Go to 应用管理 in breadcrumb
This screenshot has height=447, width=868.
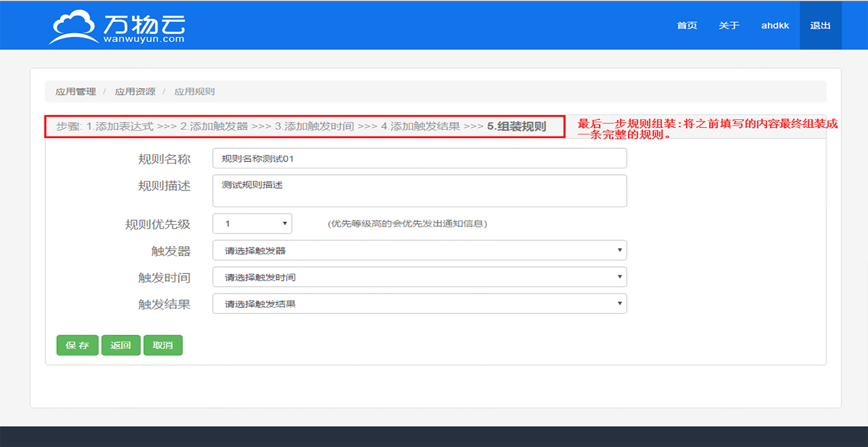pyautogui.click(x=76, y=91)
